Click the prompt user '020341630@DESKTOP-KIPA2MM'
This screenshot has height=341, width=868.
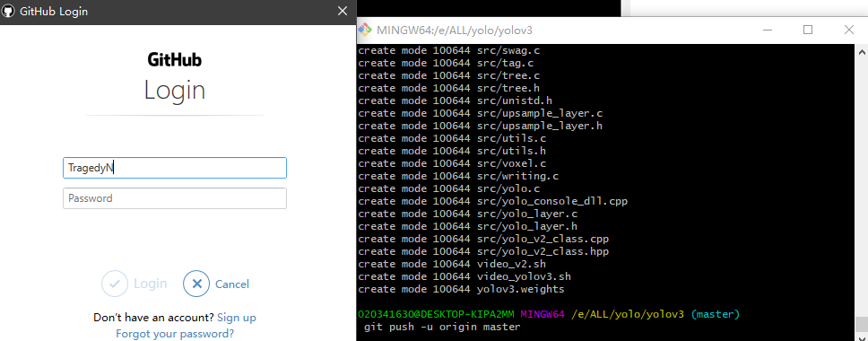click(x=436, y=314)
